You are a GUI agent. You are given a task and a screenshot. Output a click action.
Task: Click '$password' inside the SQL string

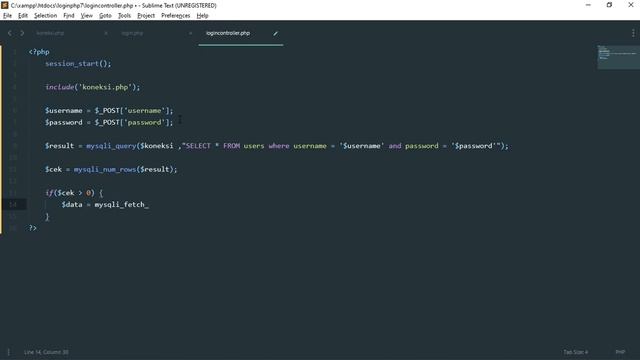[x=475, y=146]
